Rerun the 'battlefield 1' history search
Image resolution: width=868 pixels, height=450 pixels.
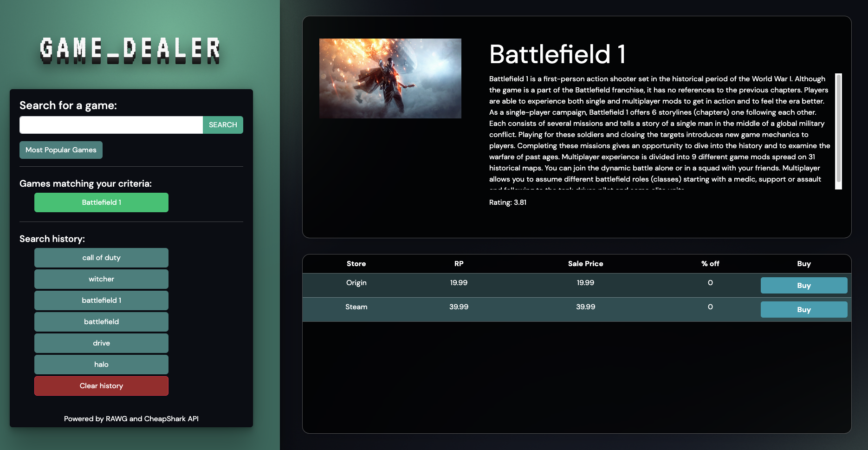coord(101,300)
